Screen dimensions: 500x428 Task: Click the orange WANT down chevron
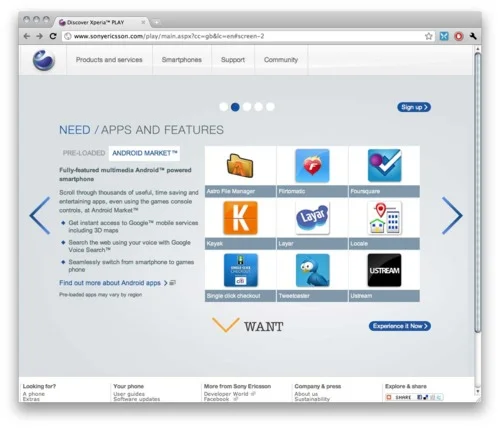(226, 325)
